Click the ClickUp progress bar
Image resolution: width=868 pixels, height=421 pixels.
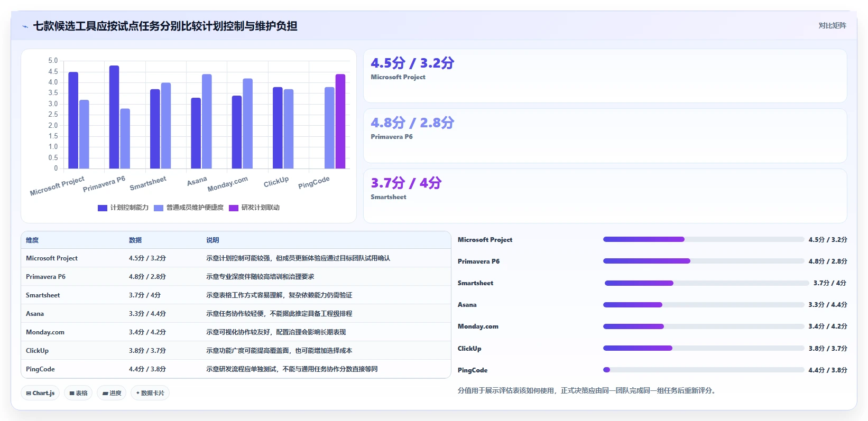[x=704, y=348]
